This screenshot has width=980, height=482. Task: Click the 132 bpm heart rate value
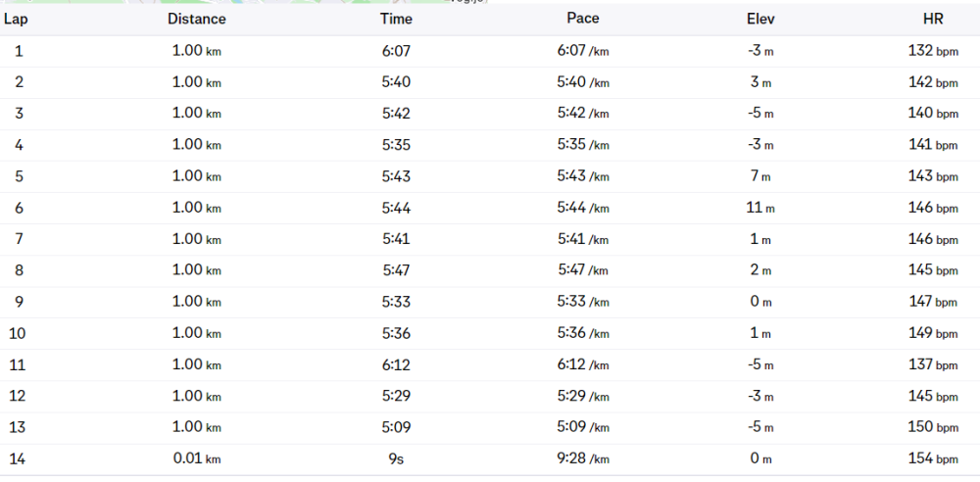point(933,51)
